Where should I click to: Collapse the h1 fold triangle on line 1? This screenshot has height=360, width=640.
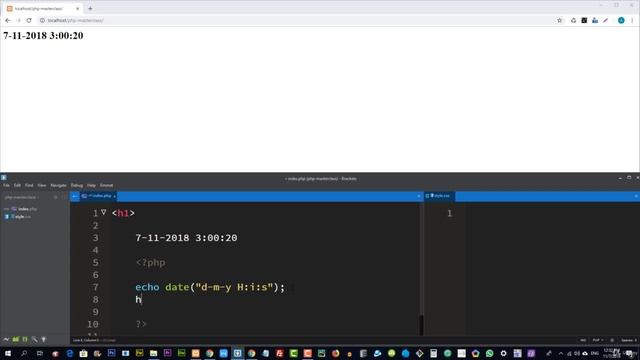point(103,213)
